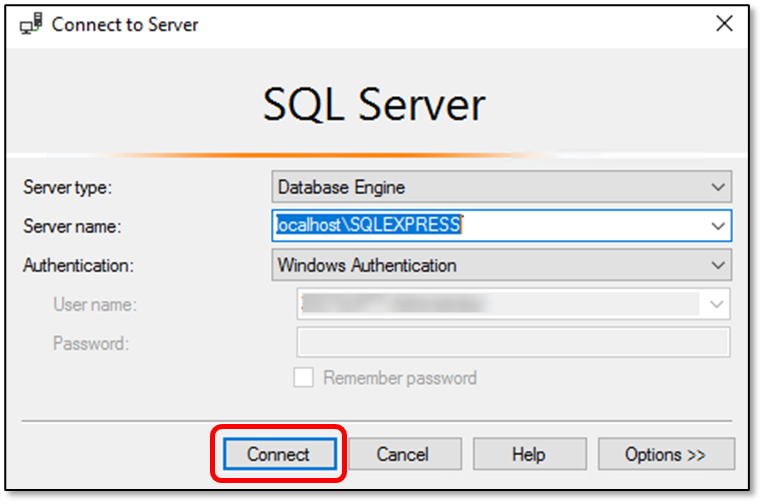Click the blurred User name field
The height and width of the screenshot is (504, 763).
coord(499,304)
